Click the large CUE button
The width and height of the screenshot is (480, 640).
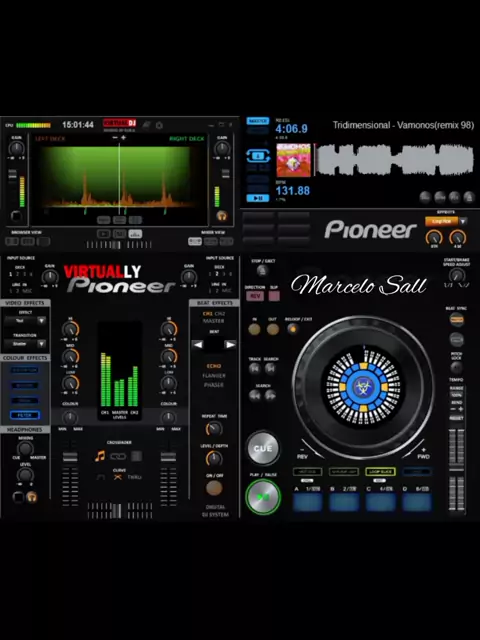(263, 448)
